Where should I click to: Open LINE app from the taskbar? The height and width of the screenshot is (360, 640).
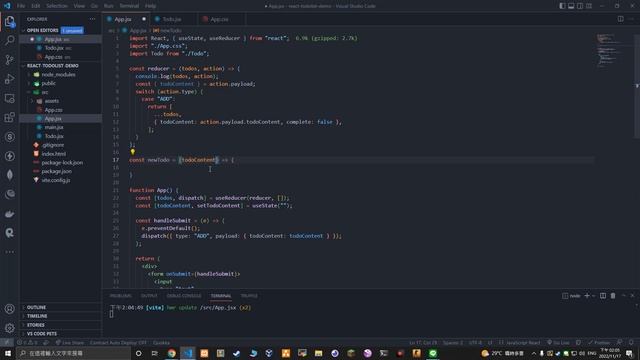point(433,353)
